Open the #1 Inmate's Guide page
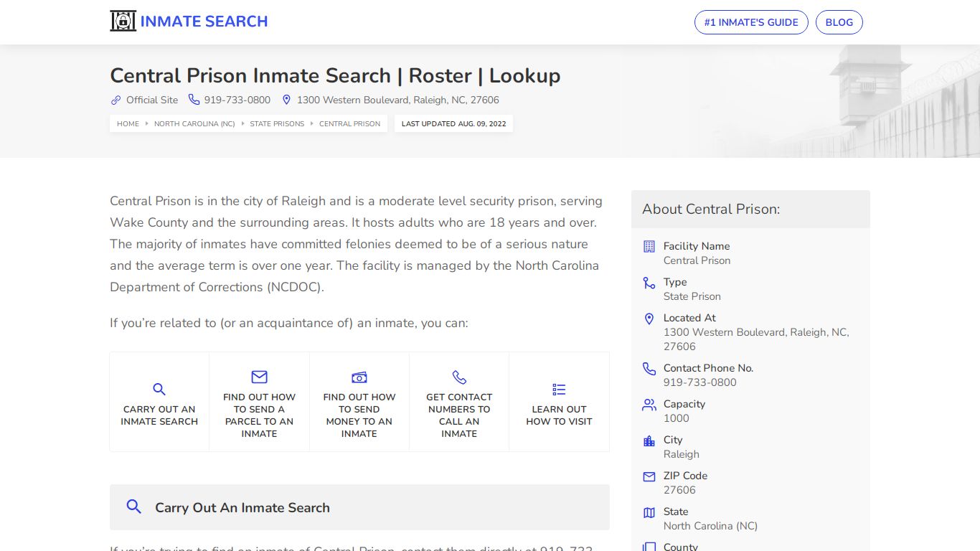Screen dimensions: 980x551 [x=751, y=22]
